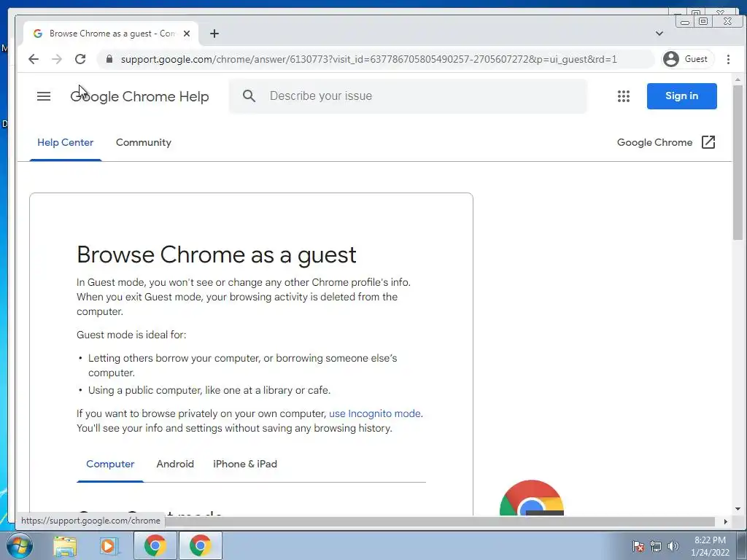Open the Action Center flag icon

pyautogui.click(x=638, y=546)
